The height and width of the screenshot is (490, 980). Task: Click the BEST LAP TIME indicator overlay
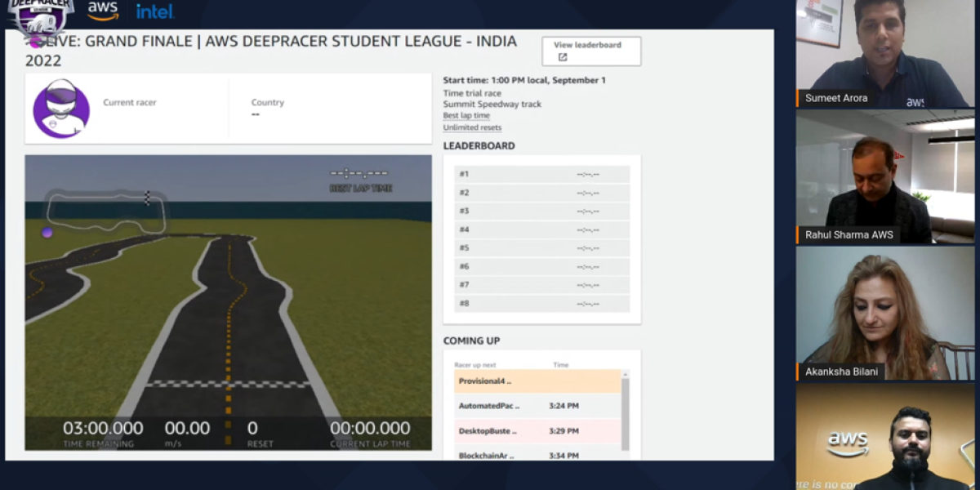point(360,179)
